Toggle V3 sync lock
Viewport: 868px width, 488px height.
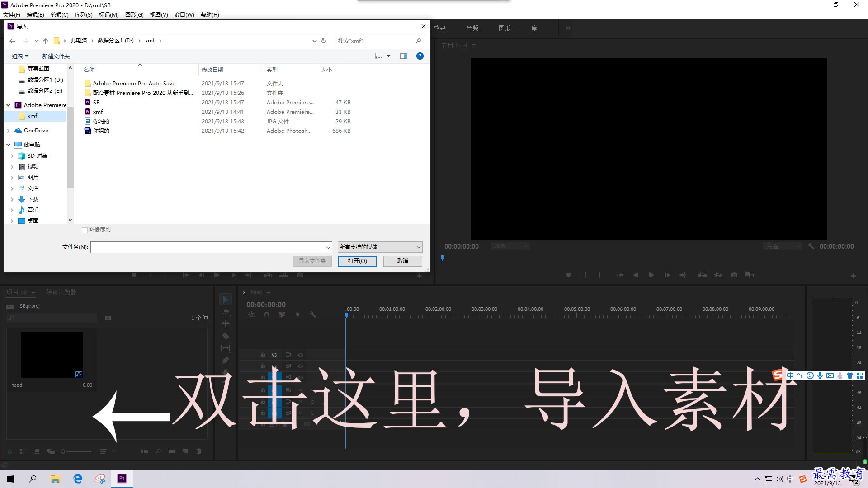click(288, 355)
